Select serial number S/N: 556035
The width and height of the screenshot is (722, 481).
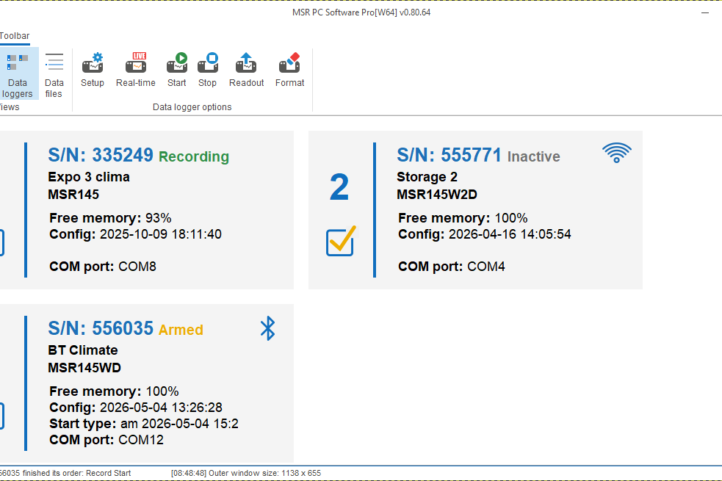click(x=100, y=328)
